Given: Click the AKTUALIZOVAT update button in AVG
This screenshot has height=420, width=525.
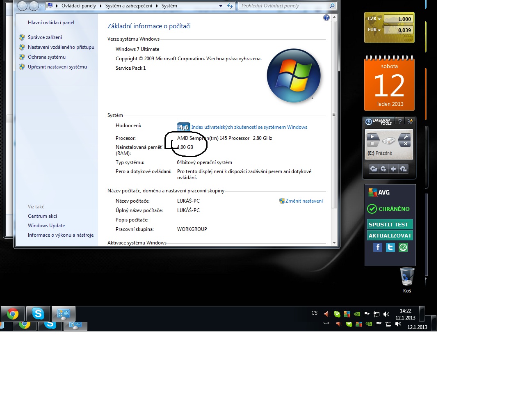Looking at the screenshot, I should [390, 235].
